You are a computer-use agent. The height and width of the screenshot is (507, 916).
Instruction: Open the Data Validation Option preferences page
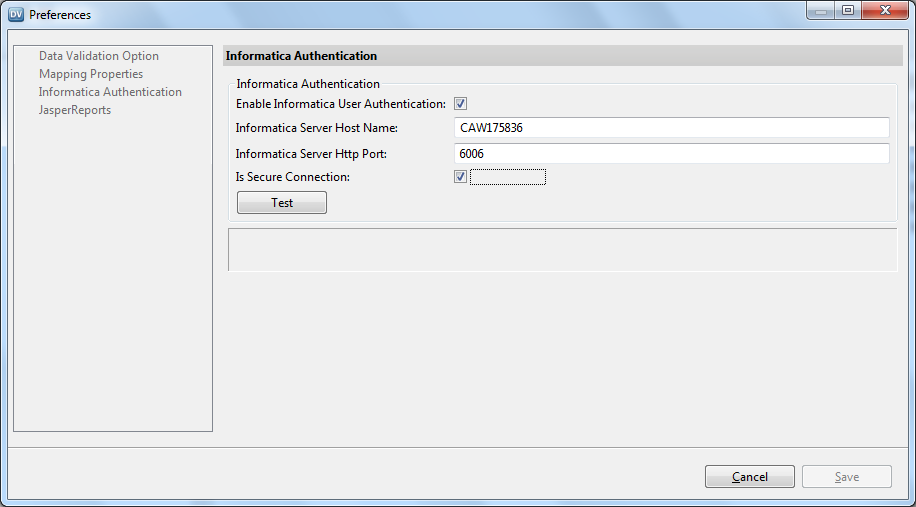click(99, 56)
